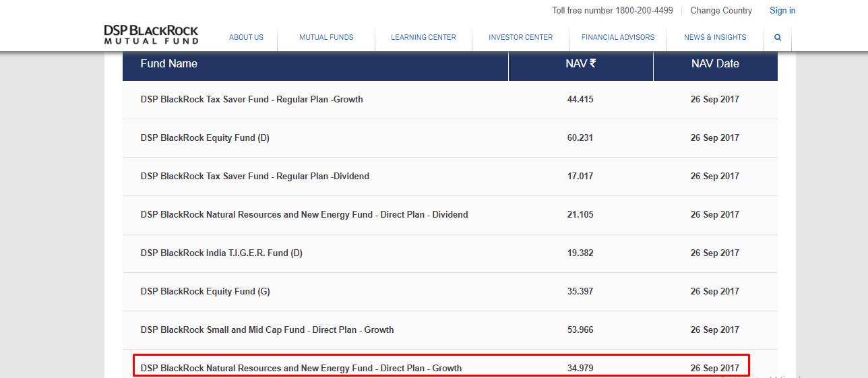Click NAV value 17.017
This screenshot has width=868, height=378.
tap(580, 177)
